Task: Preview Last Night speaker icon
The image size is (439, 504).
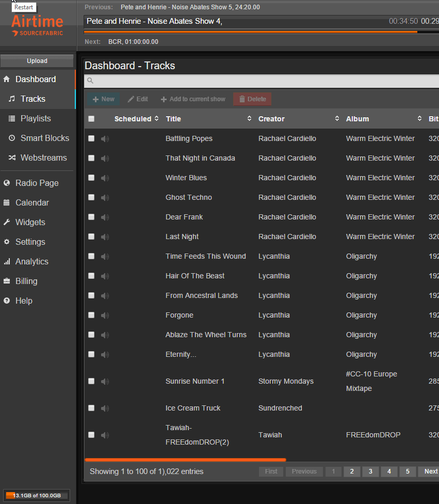Action: pos(105,237)
